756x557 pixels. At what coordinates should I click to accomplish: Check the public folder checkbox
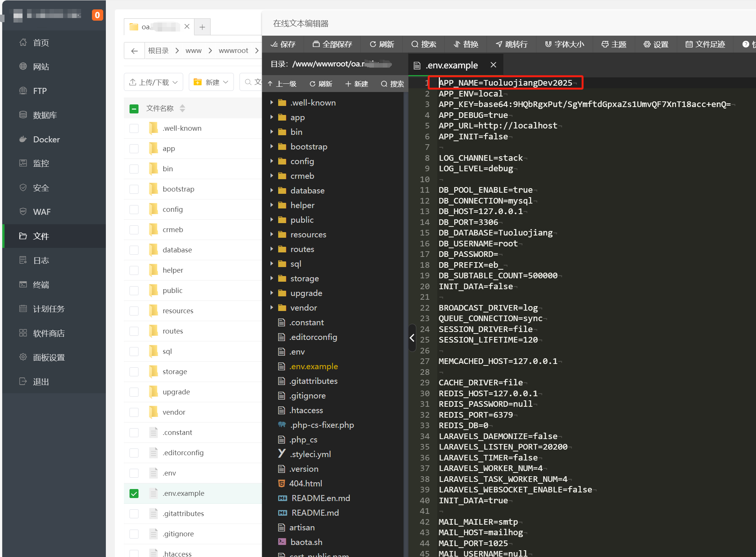point(134,291)
